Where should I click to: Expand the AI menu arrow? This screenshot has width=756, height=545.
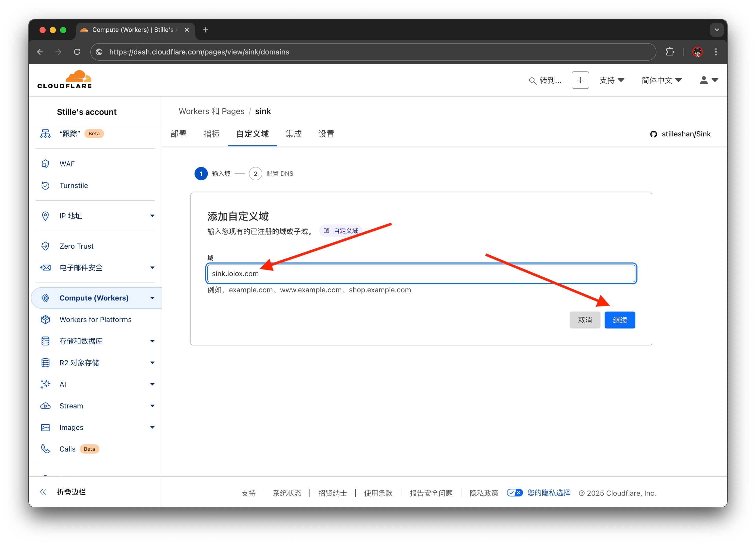(152, 384)
